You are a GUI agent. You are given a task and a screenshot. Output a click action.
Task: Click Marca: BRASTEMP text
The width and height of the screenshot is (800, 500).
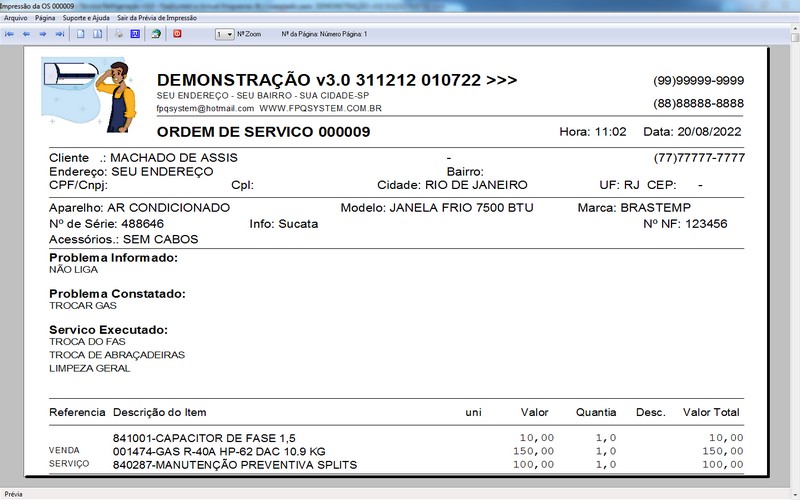click(x=634, y=208)
